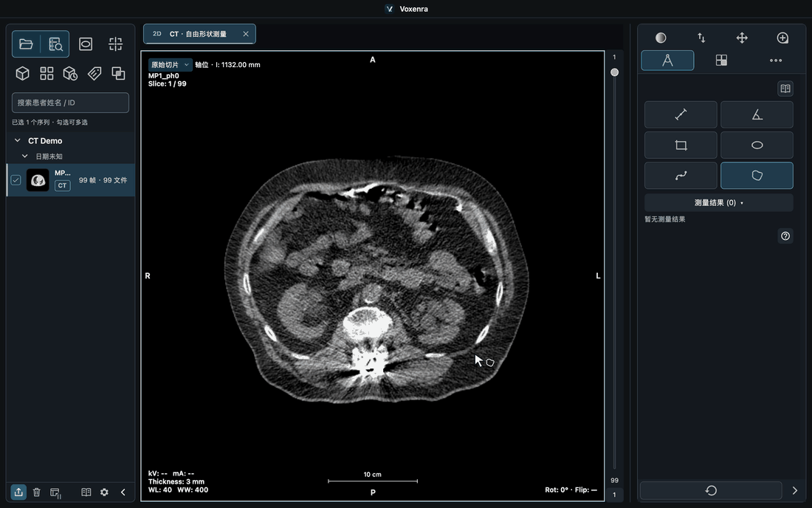Open the cube with clock icon
Image resolution: width=812 pixels, height=508 pixels.
pos(70,74)
